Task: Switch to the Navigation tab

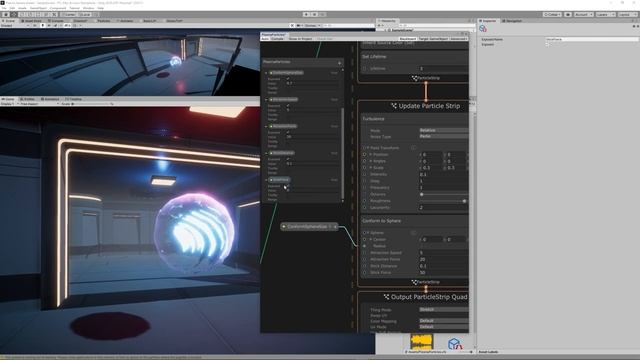Action: coord(512,20)
